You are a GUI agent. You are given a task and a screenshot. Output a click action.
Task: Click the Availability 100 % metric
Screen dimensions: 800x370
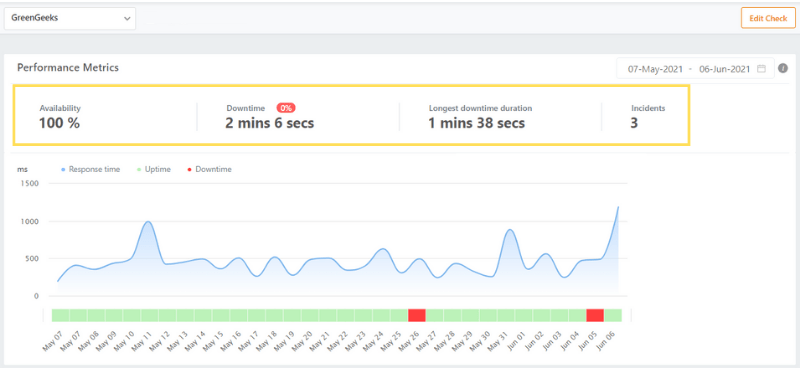pos(59,123)
